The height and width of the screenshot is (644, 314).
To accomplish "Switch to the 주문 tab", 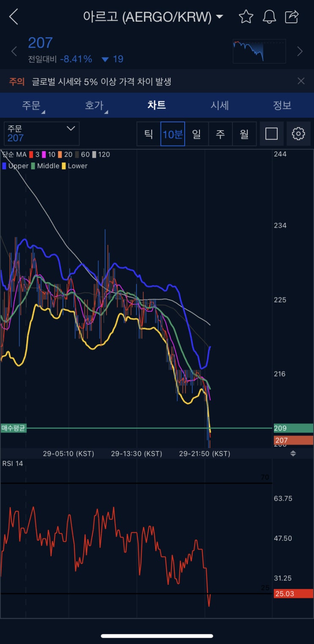I will [31, 105].
